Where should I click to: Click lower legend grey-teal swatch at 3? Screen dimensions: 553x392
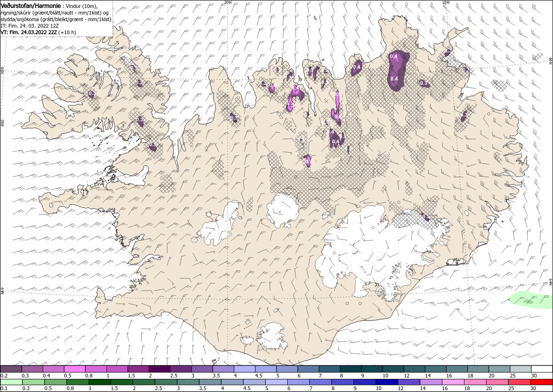pyautogui.click(x=188, y=382)
